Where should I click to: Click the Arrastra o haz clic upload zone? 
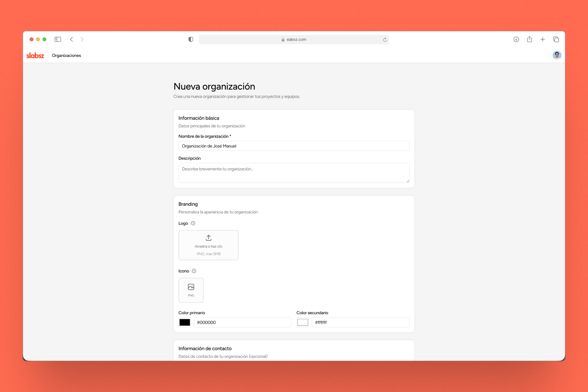click(209, 245)
